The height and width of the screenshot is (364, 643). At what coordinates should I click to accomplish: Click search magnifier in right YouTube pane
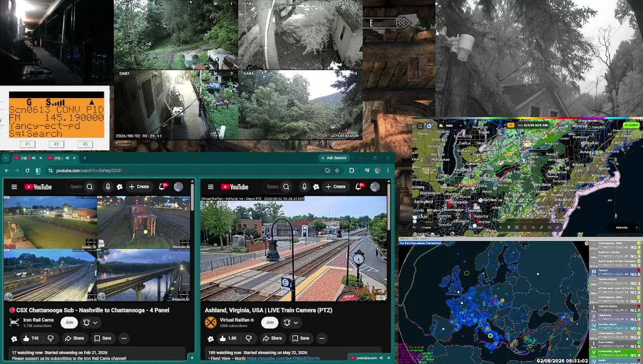click(x=286, y=187)
